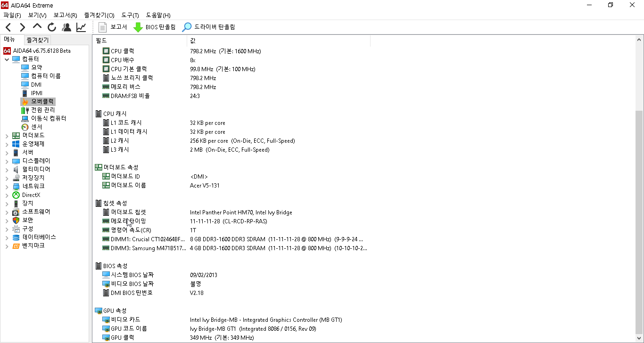Click the 데이터베이스 database icon
The image size is (644, 343).
click(16, 237)
